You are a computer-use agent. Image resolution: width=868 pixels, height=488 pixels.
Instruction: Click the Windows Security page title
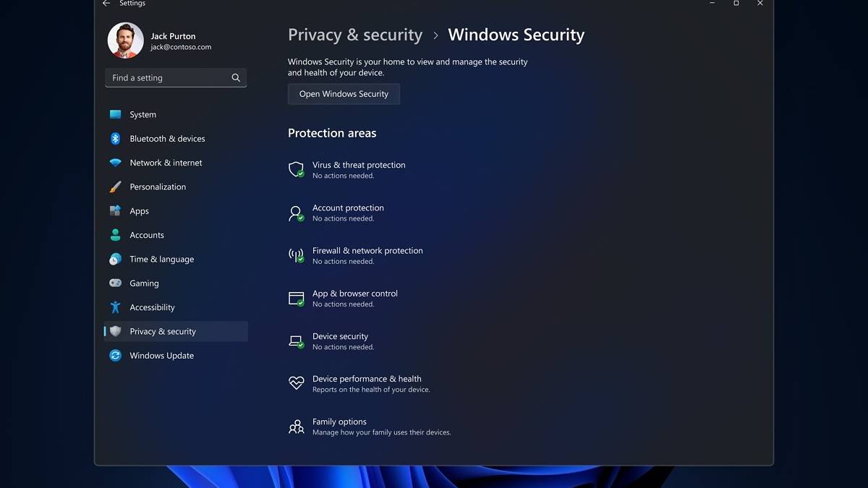point(516,35)
